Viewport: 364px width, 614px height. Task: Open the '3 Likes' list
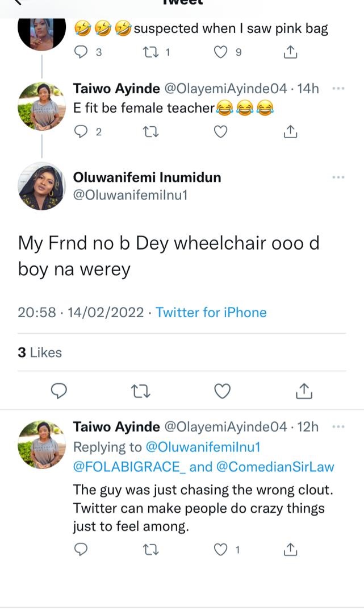pos(40,352)
